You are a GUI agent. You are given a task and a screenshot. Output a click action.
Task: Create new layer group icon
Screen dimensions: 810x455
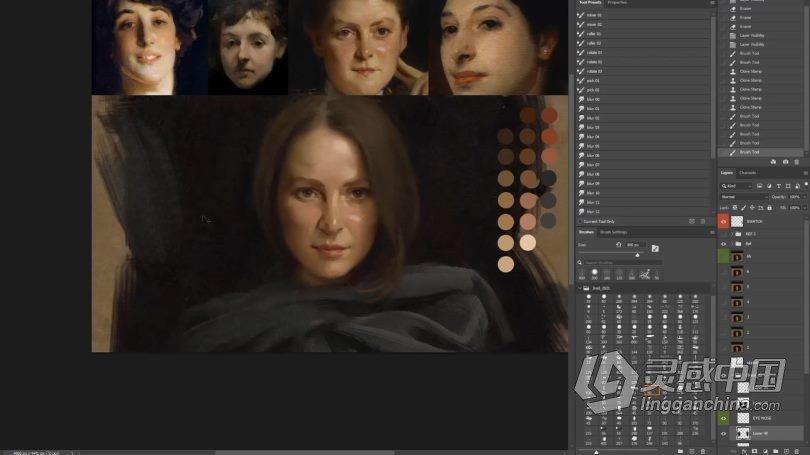(x=775, y=451)
